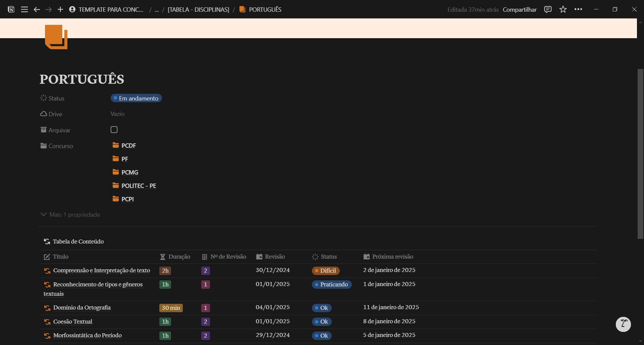The height and width of the screenshot is (345, 644).
Task: Open the [TABELA - DISCIPLINAS] breadcrumb
Action: click(198, 9)
